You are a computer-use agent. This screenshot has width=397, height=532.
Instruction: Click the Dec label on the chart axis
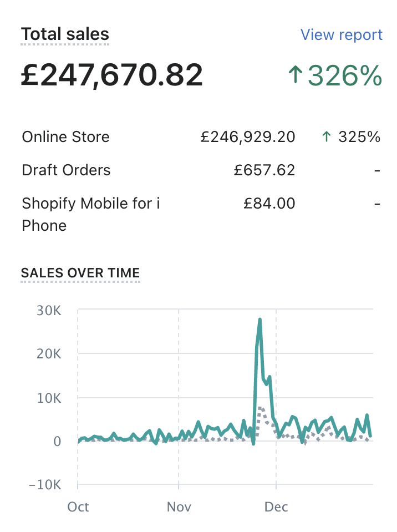click(x=276, y=507)
